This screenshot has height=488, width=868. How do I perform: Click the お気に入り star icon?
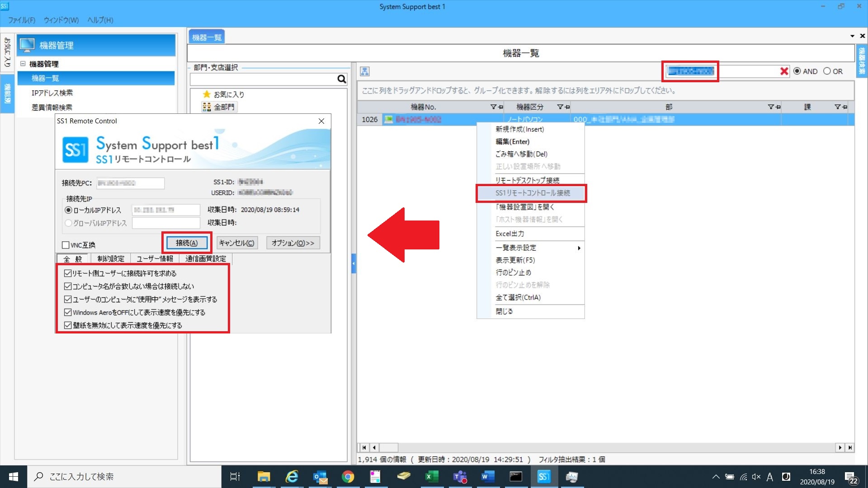(207, 94)
